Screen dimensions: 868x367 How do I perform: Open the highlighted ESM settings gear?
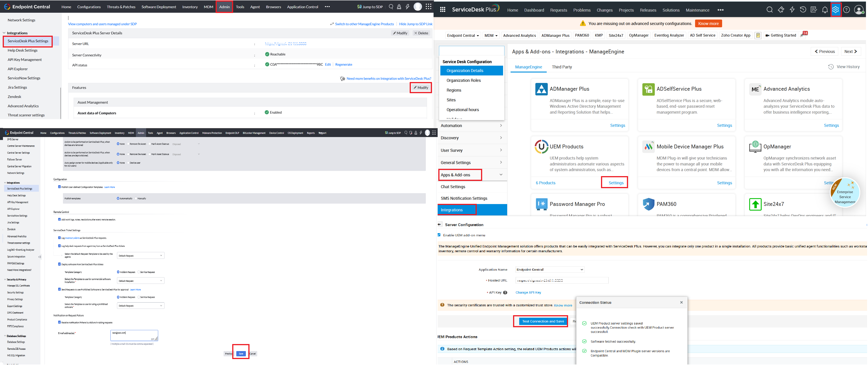[x=836, y=10]
